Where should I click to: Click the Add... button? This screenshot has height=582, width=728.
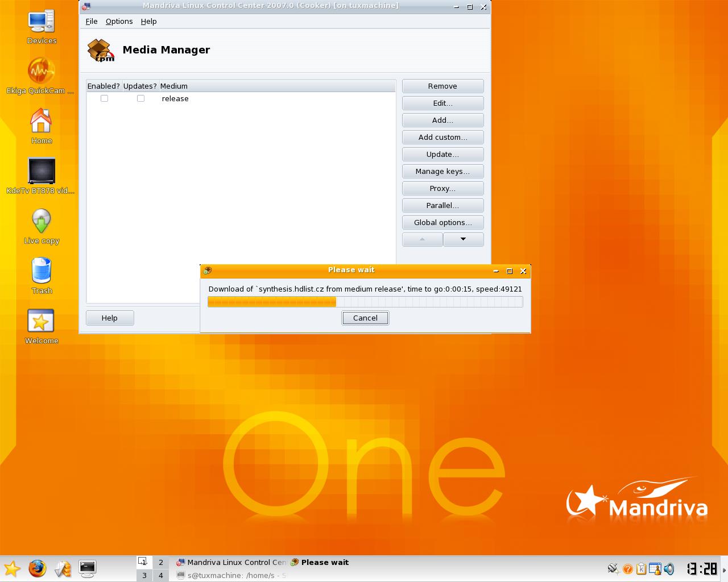(x=443, y=120)
